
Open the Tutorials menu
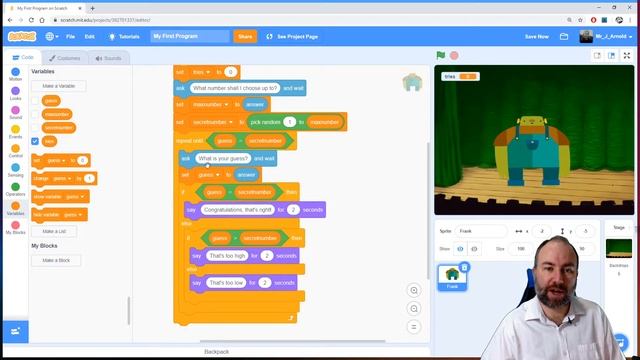click(x=124, y=36)
